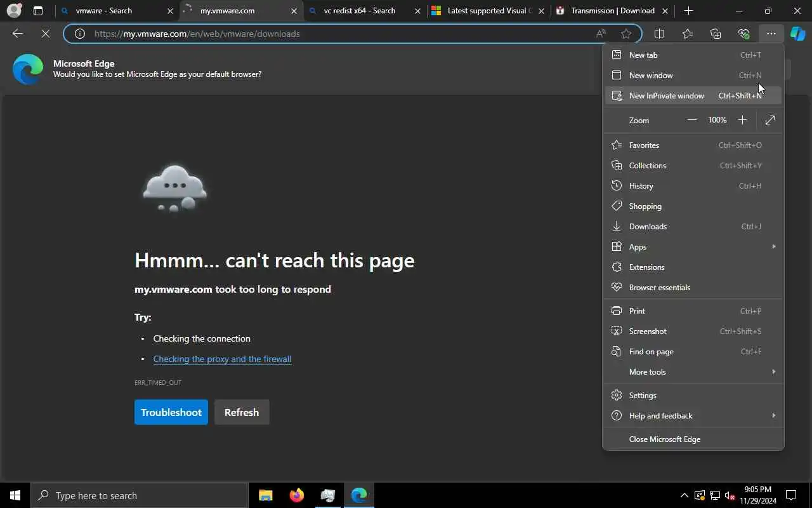The width and height of the screenshot is (812, 508).
Task: Open Favorites from the menu
Action: pos(693,145)
